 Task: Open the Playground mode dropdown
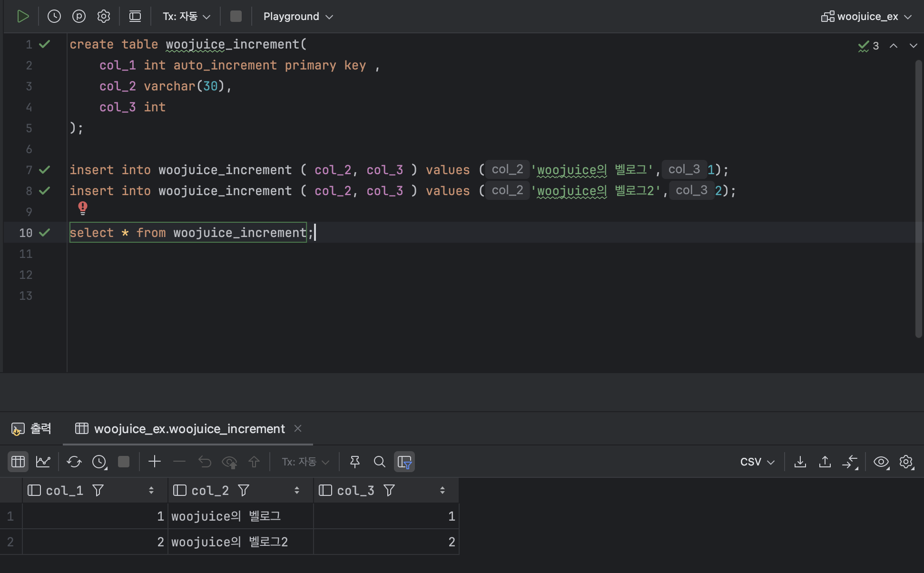click(x=298, y=17)
